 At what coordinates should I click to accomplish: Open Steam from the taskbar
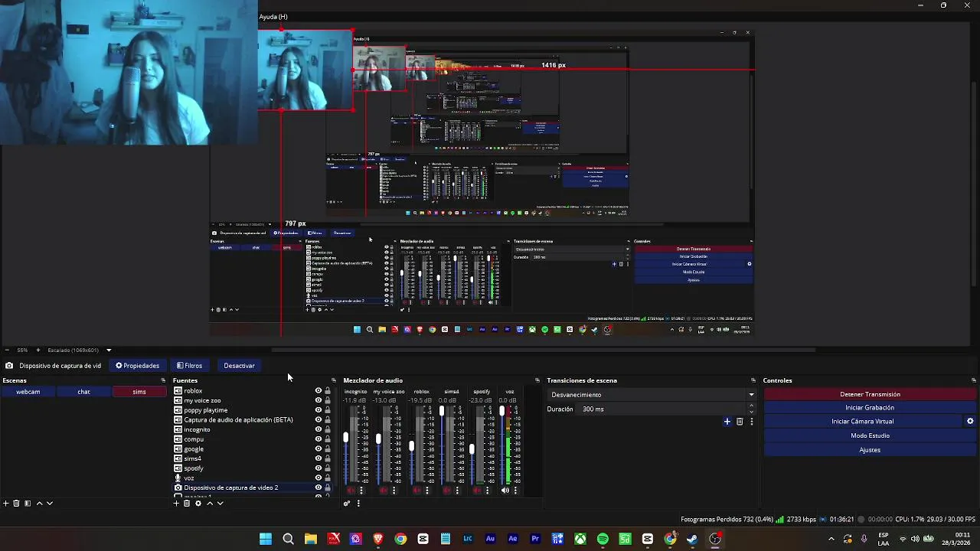[x=692, y=539]
